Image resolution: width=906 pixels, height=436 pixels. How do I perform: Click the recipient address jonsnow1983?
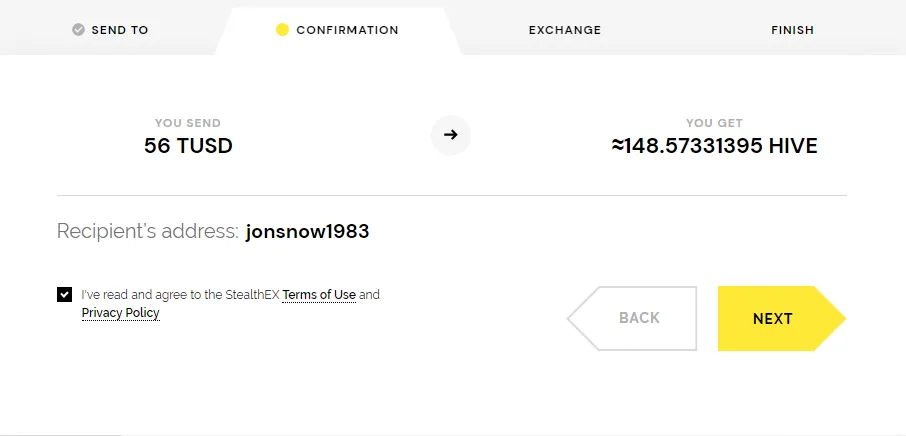[307, 232]
